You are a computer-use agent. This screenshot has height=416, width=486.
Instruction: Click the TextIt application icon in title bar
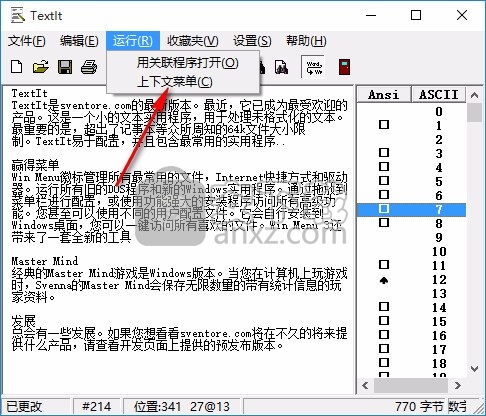(18, 15)
